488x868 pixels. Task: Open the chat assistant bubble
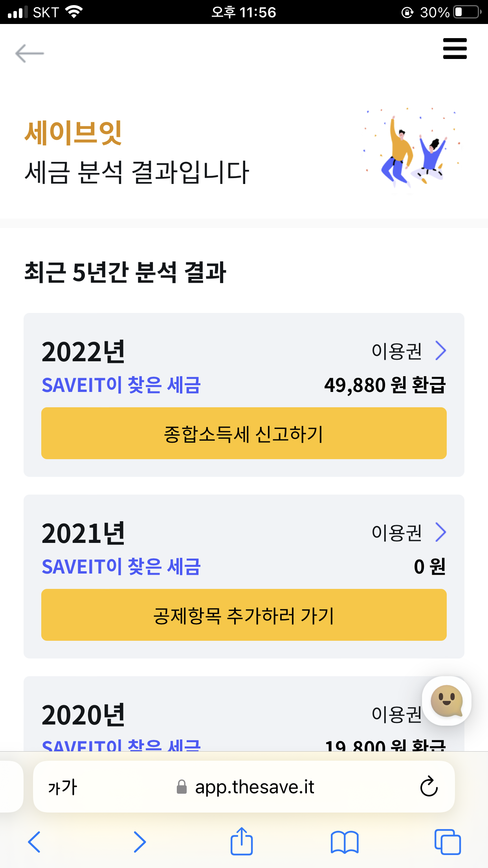[x=446, y=701]
